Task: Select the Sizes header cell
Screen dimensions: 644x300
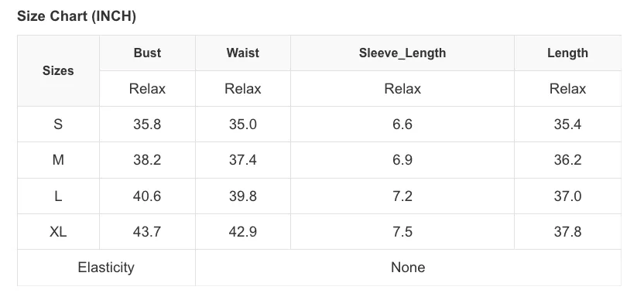Action: click(58, 70)
